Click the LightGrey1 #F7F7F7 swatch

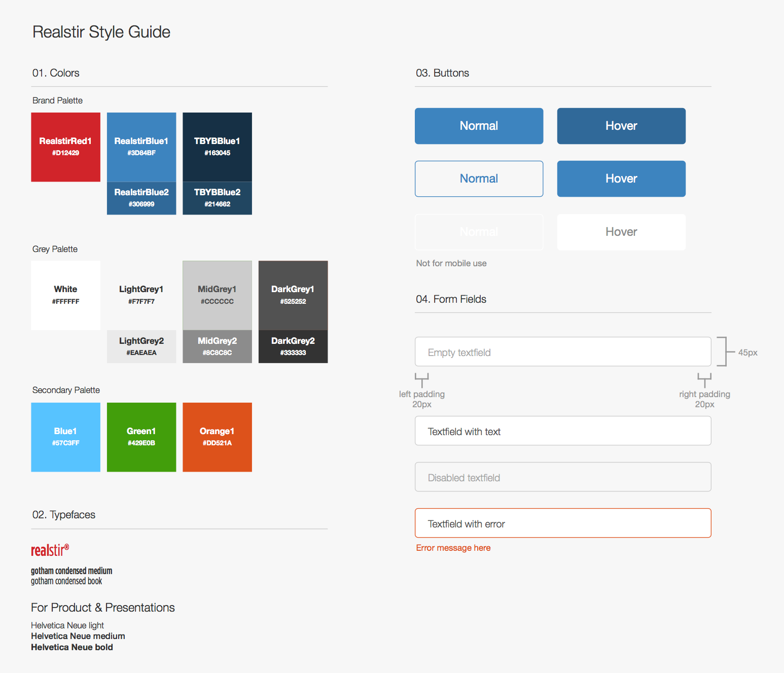tap(141, 296)
